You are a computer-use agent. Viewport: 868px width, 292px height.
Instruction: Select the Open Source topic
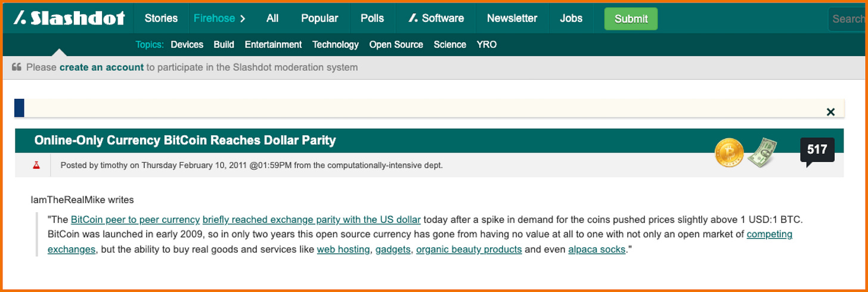(396, 45)
